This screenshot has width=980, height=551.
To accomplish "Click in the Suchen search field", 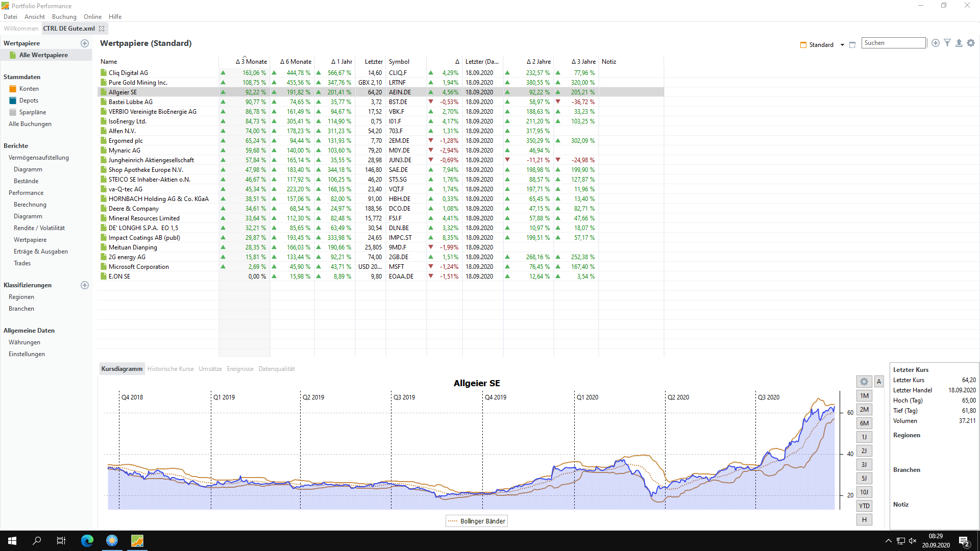I will tap(893, 43).
